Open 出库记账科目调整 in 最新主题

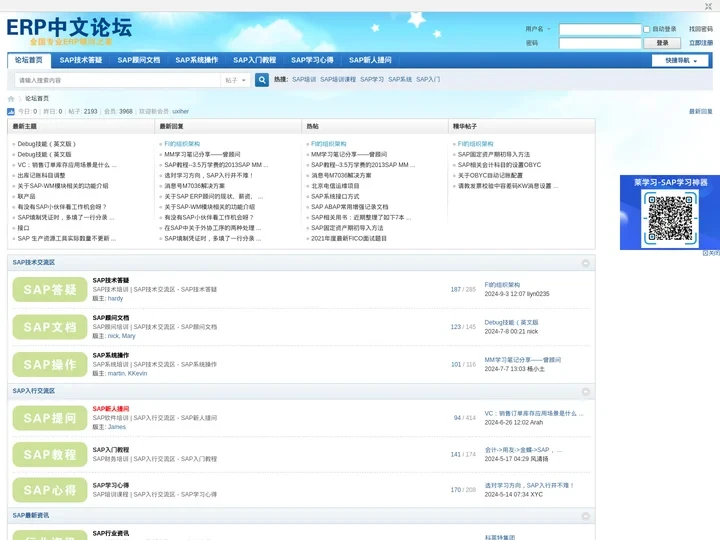41,175
